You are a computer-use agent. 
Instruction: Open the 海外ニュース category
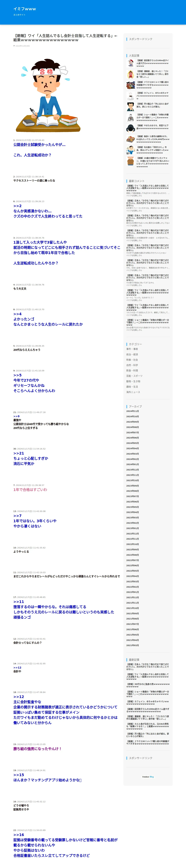(133, 392)
